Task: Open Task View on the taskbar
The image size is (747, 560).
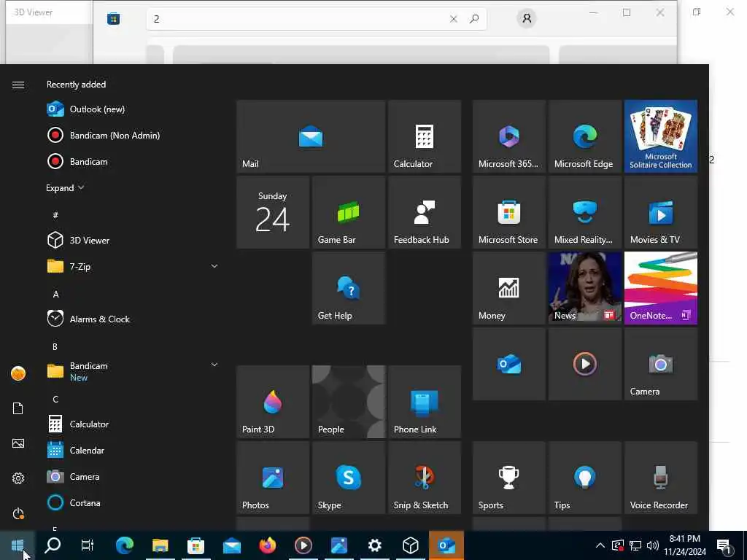Action: (x=88, y=545)
